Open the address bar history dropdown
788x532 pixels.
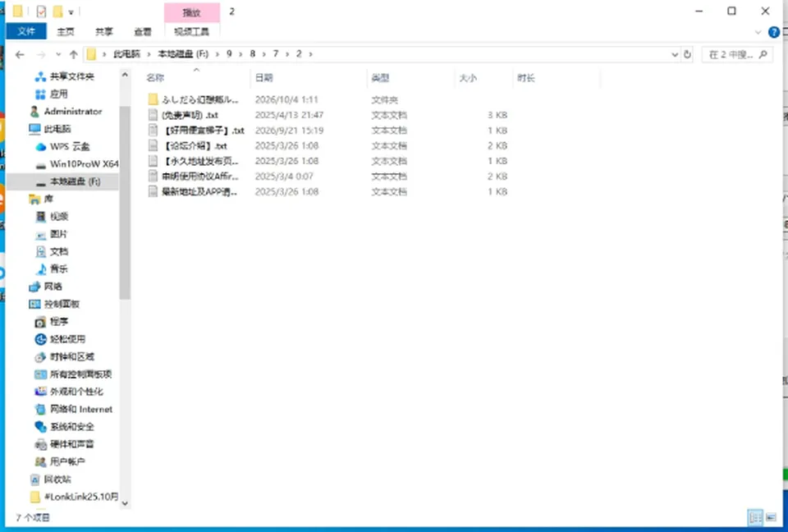point(675,54)
